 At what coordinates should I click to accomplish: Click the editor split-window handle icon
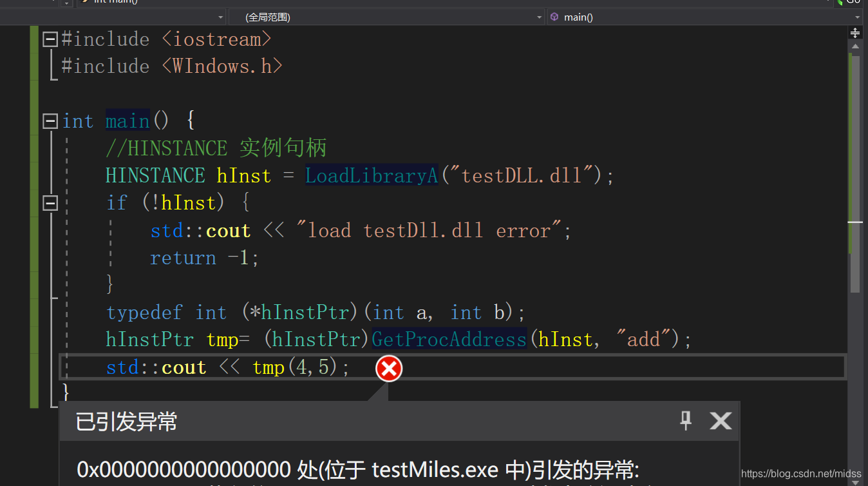coord(855,32)
